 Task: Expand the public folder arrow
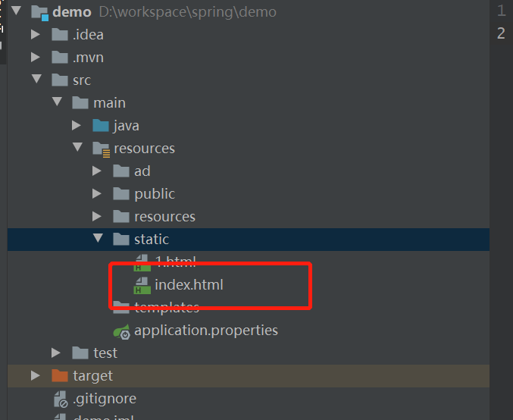(96, 194)
